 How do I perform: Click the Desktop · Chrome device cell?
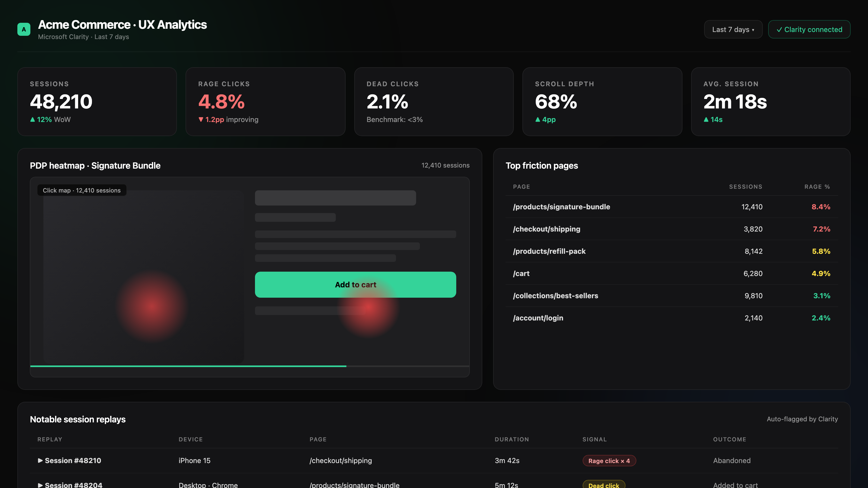[208, 485]
